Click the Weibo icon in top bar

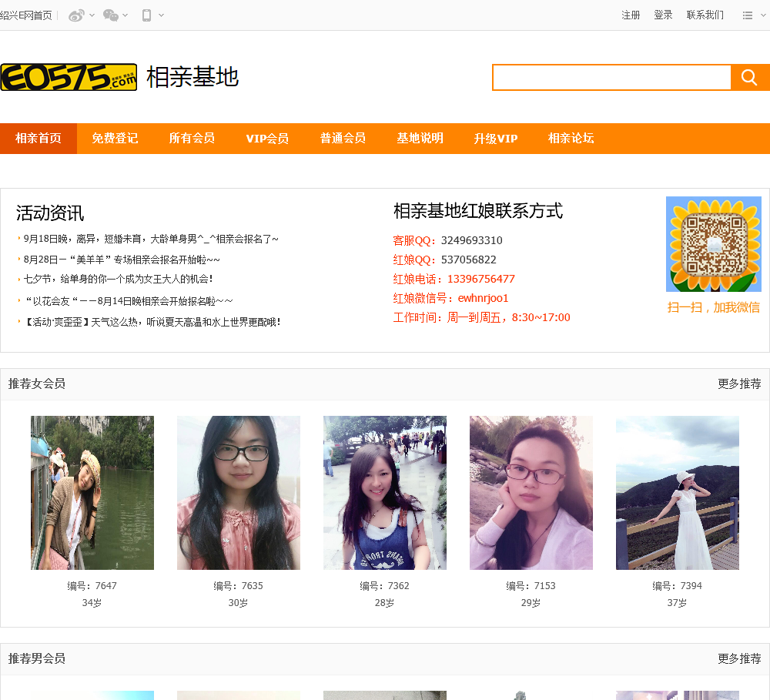click(x=76, y=15)
